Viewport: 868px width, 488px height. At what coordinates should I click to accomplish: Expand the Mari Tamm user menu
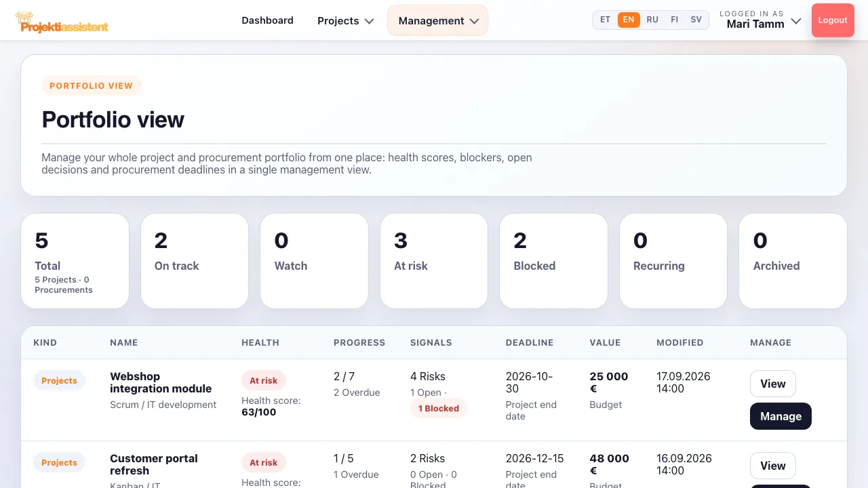pos(760,20)
